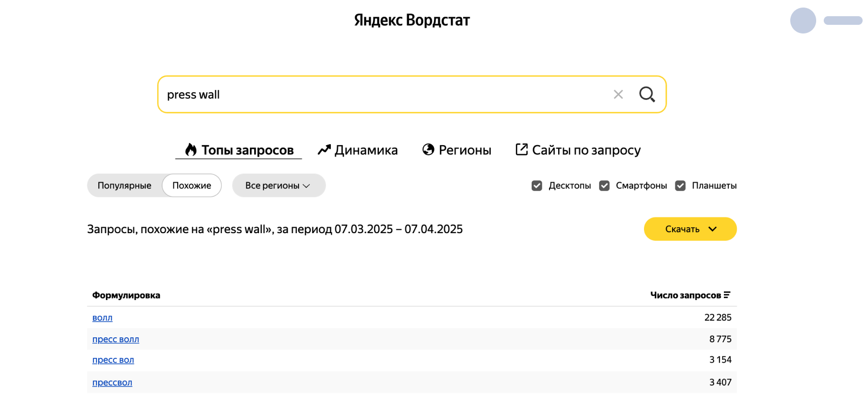Open the пресс волл query link

pyautogui.click(x=116, y=339)
